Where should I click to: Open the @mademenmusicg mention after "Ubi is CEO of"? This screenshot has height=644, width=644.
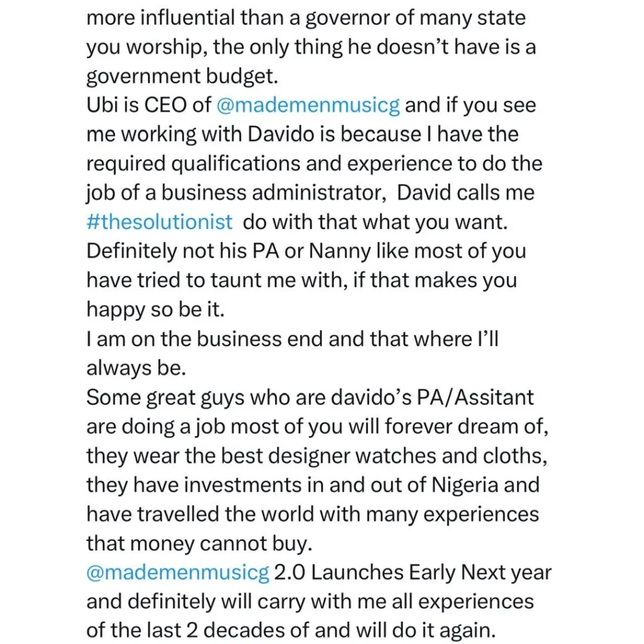click(x=308, y=105)
